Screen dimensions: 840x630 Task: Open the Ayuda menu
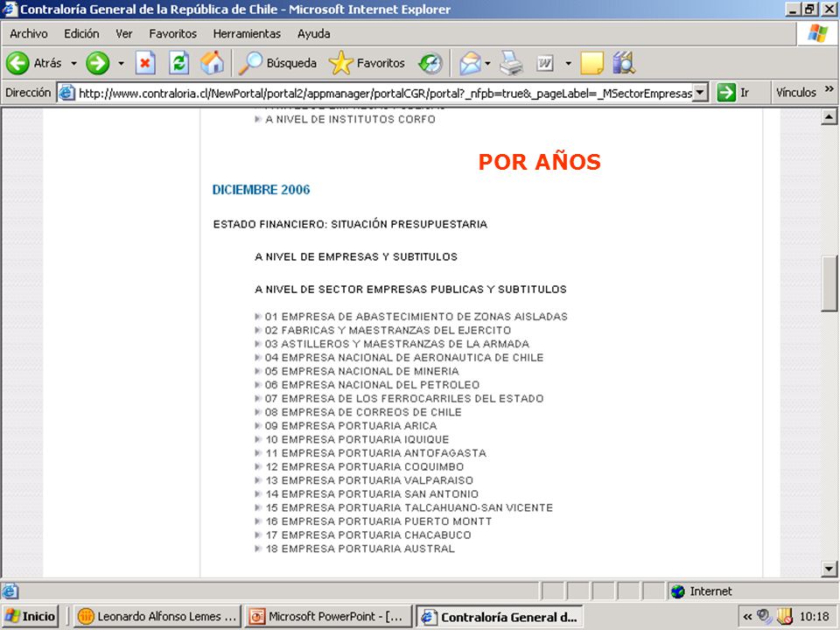tap(313, 34)
